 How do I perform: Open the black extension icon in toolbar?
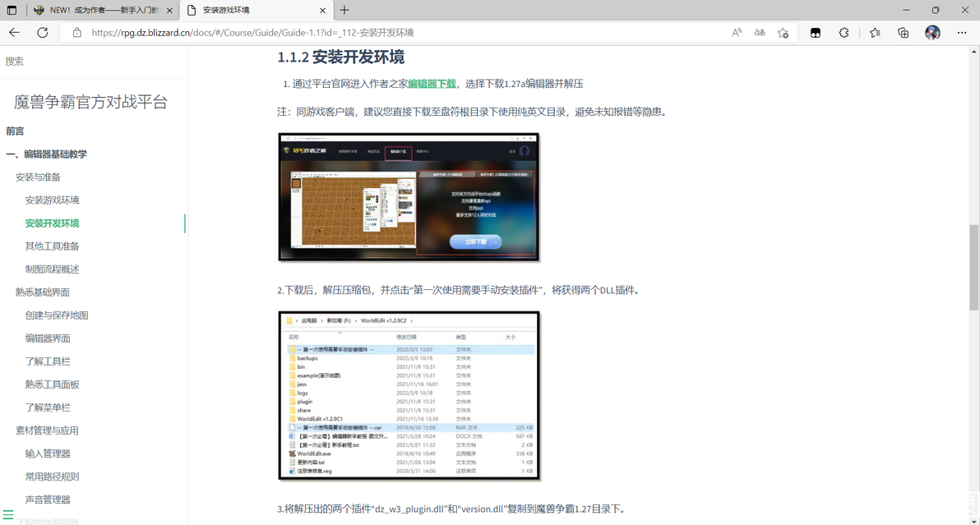click(816, 33)
